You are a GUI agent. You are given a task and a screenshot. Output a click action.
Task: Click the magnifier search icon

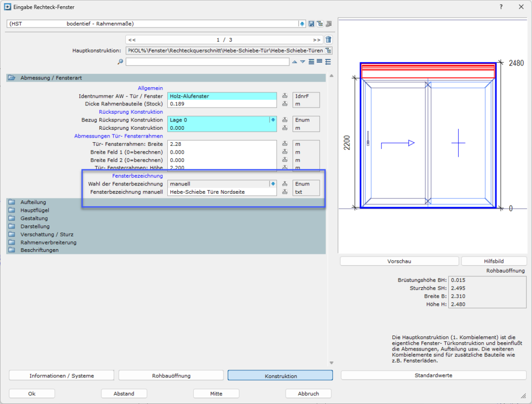121,62
